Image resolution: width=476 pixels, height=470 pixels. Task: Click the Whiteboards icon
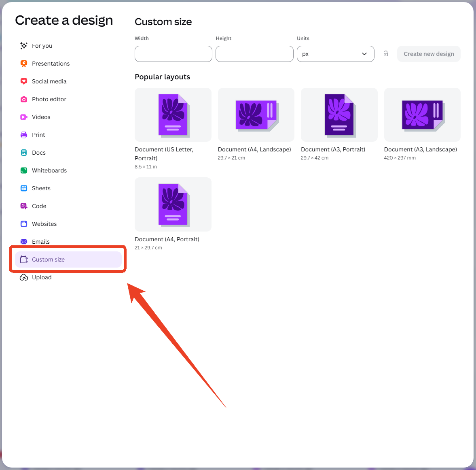tap(24, 170)
